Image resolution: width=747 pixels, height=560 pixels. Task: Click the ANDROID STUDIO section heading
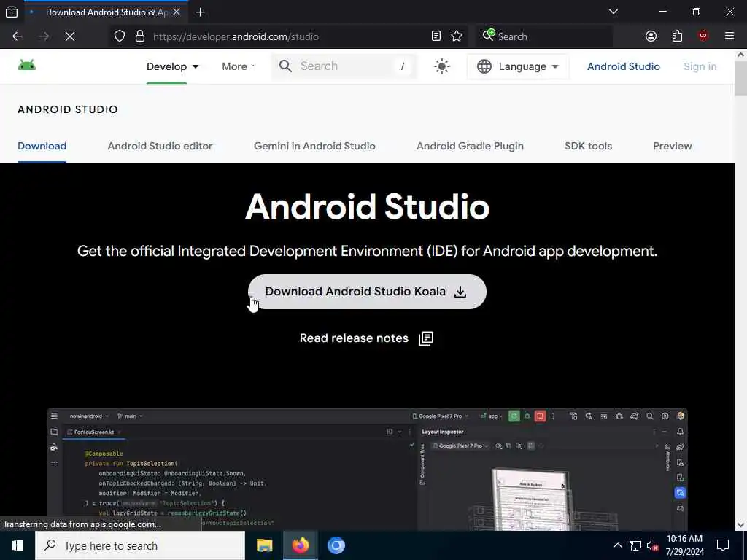[x=68, y=109]
